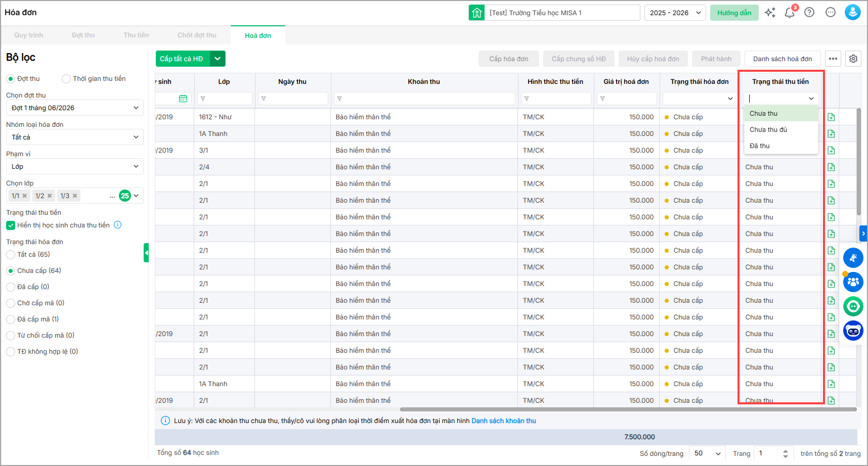Click the three-dots more options button
This screenshot has width=868, height=466.
click(x=833, y=59)
